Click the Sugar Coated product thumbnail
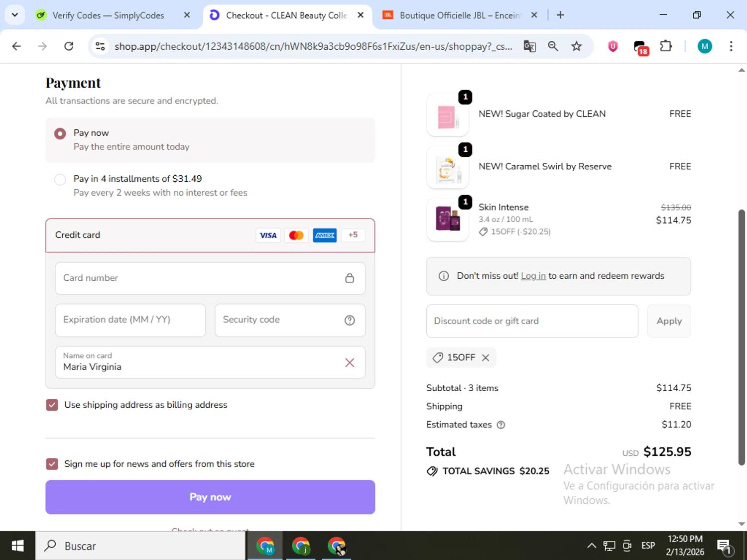 click(x=448, y=114)
